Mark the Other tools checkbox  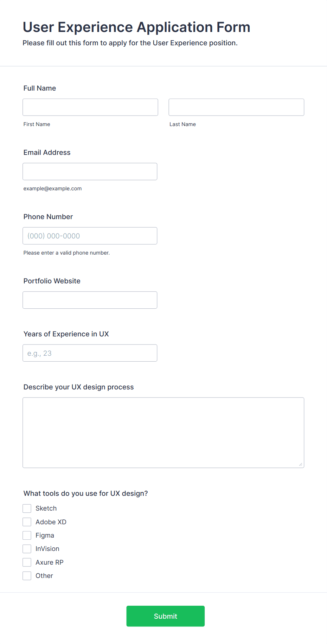click(x=27, y=576)
